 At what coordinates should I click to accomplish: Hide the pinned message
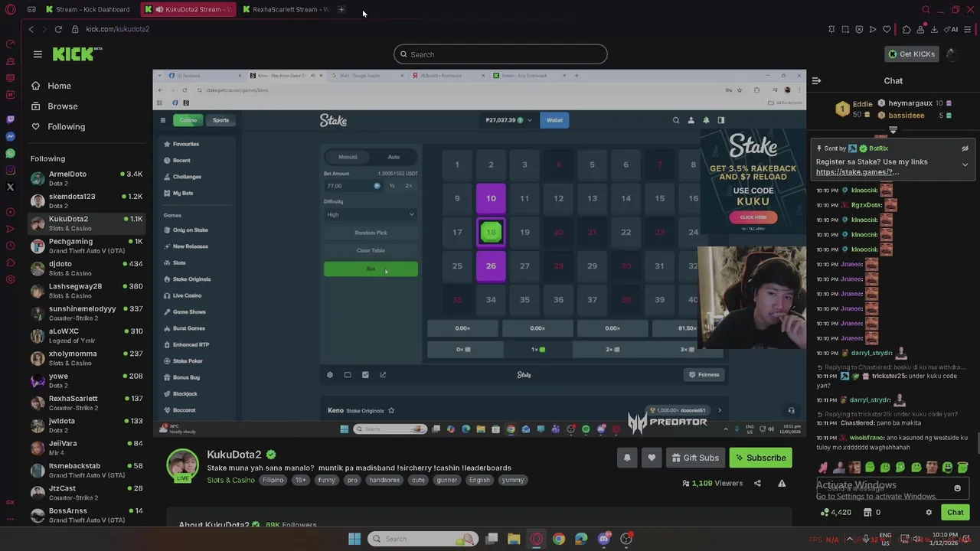coord(965,148)
